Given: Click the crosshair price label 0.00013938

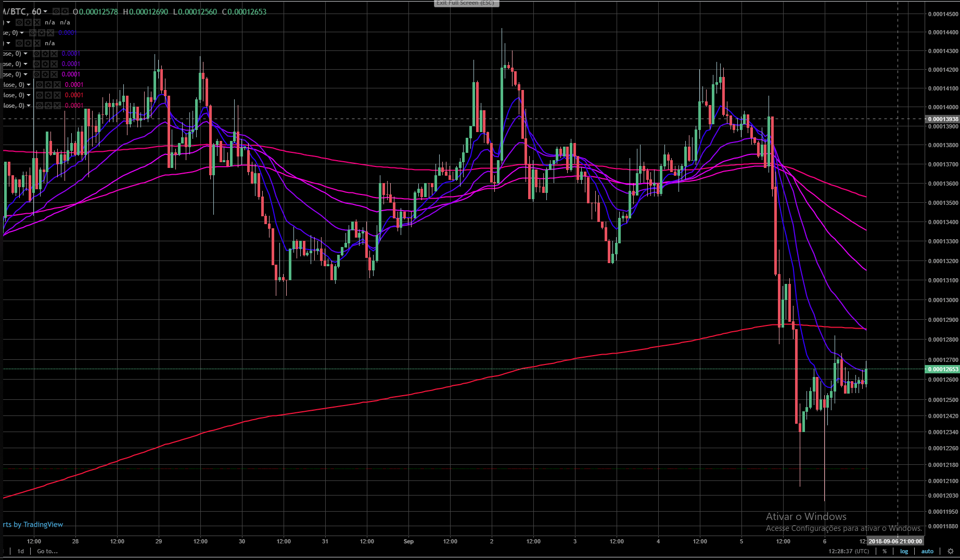Looking at the screenshot, I should click(x=942, y=119).
